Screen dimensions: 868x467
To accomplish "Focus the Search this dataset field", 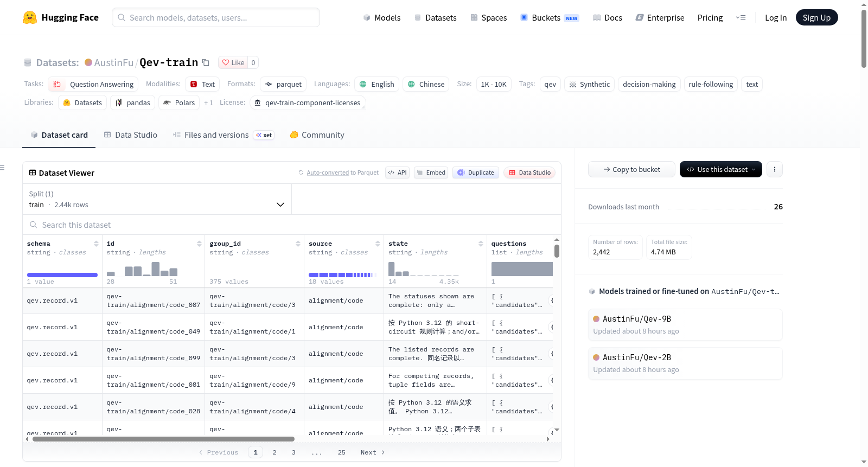I will 292,225.
